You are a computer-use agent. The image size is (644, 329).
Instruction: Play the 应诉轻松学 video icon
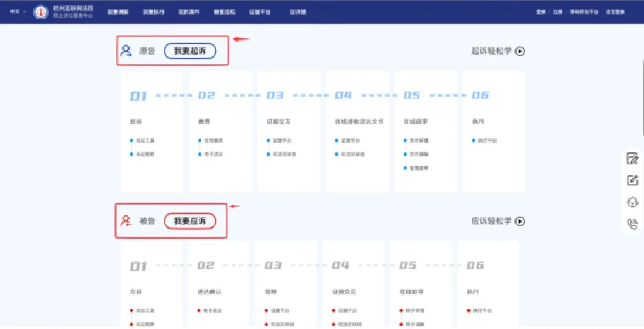(520, 222)
